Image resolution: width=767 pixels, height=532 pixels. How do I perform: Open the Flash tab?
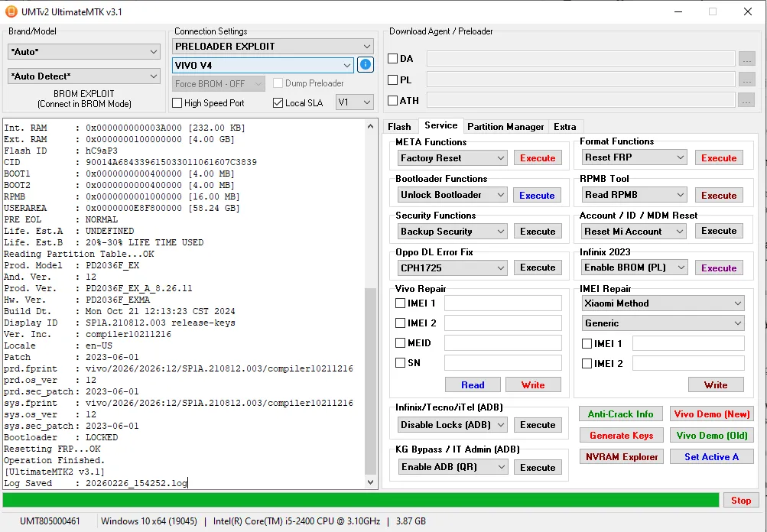click(x=399, y=127)
